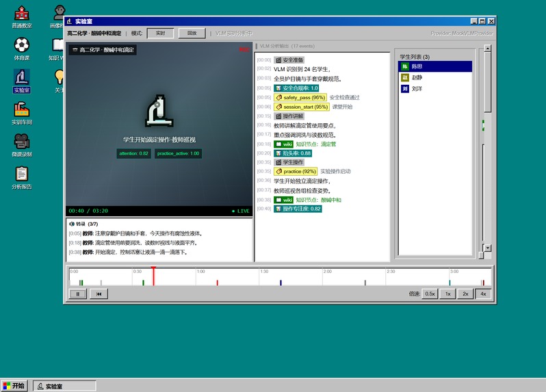
Task: Restart playback from beginning
Action: click(x=99, y=293)
